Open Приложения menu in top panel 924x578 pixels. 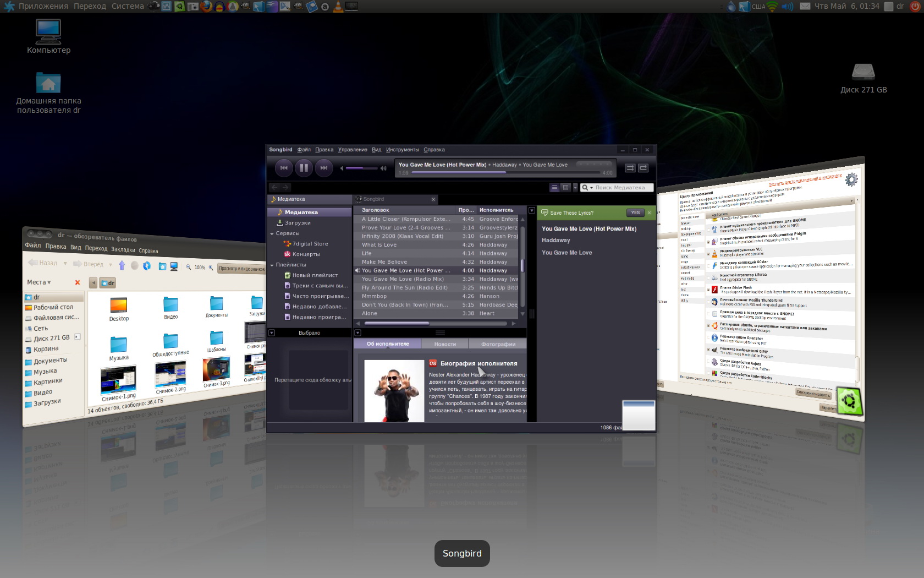point(43,6)
